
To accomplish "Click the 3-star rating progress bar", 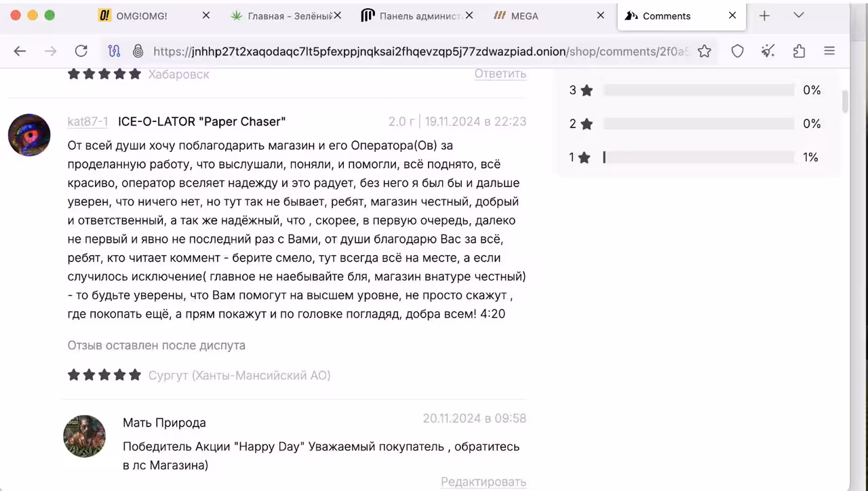I will click(698, 90).
